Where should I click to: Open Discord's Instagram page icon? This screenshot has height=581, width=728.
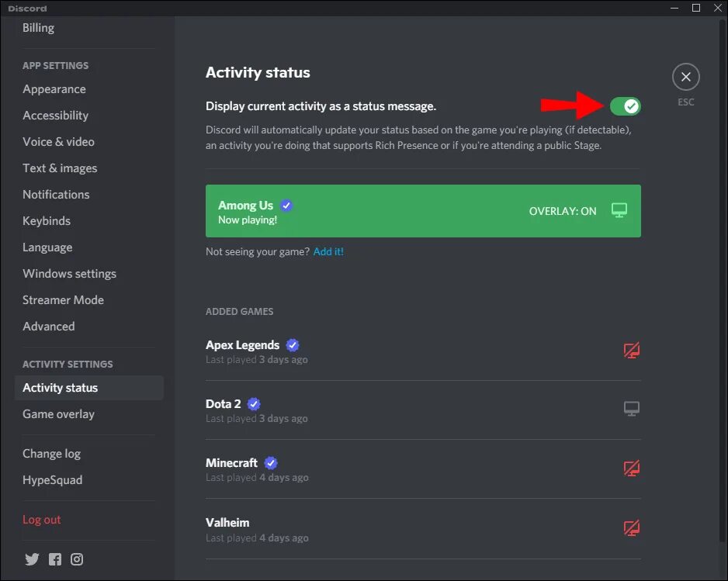(77, 559)
